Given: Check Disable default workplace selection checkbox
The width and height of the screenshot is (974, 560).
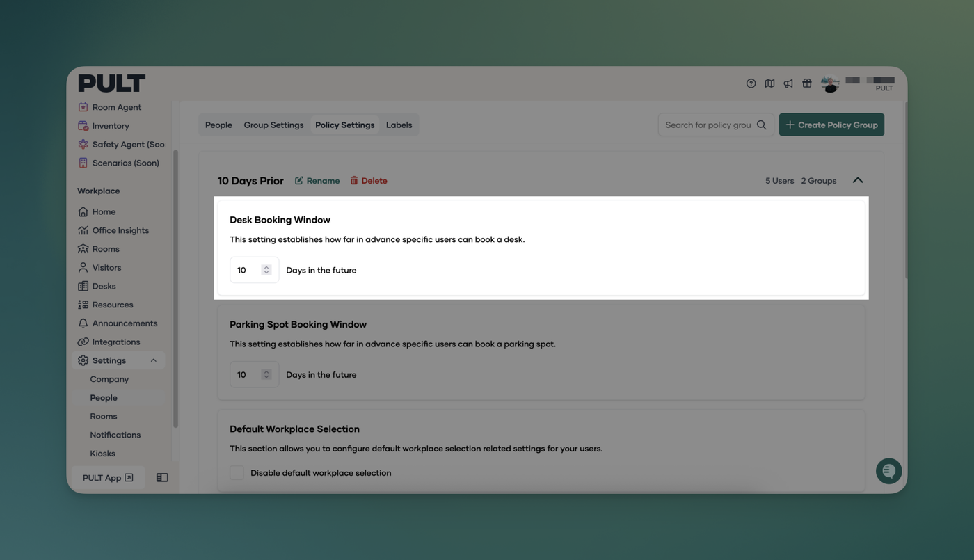Looking at the screenshot, I should (237, 473).
